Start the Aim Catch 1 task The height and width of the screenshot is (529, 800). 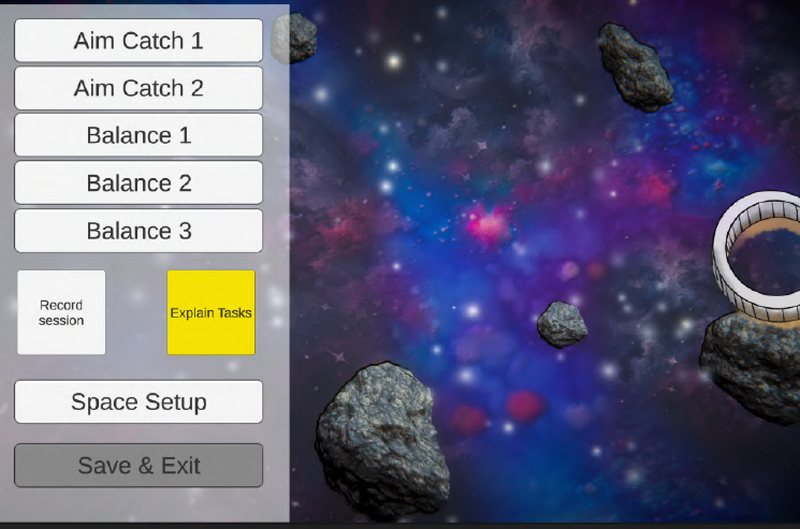138,41
